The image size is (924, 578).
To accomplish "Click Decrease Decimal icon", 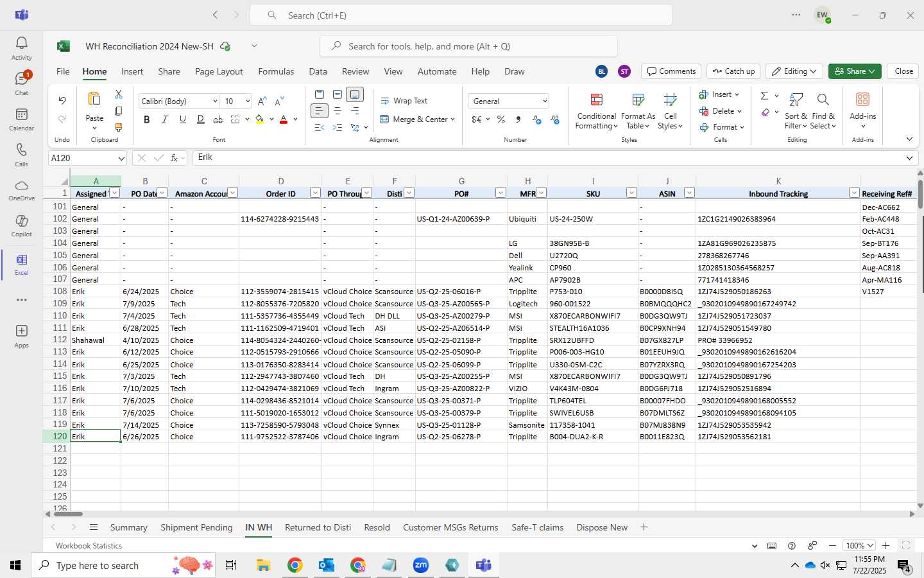I will click(555, 119).
